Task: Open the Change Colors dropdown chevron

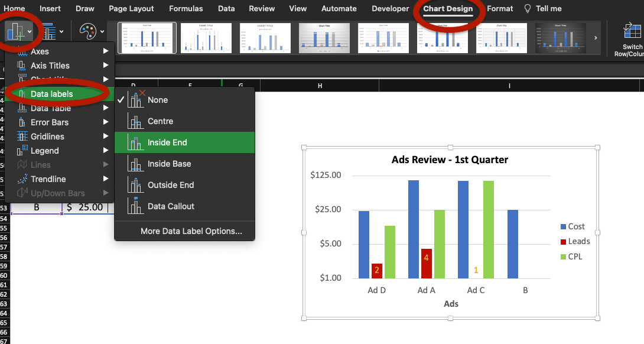Action: coord(102,33)
